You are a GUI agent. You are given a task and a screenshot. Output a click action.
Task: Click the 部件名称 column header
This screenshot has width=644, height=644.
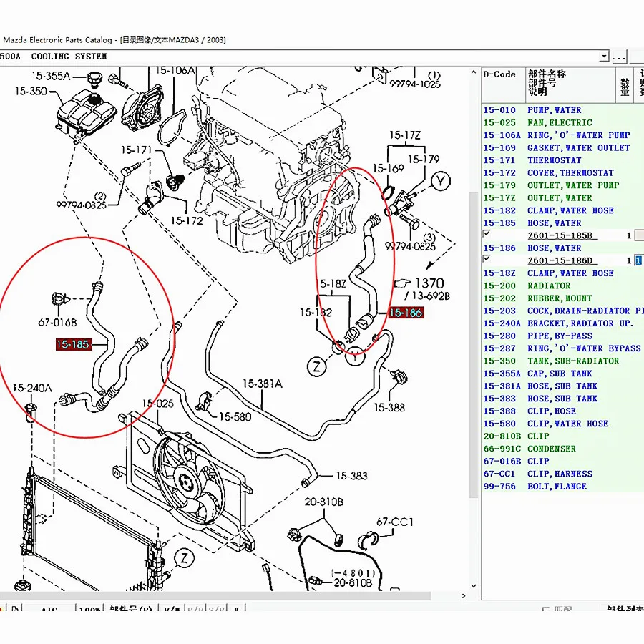pyautogui.click(x=570, y=84)
